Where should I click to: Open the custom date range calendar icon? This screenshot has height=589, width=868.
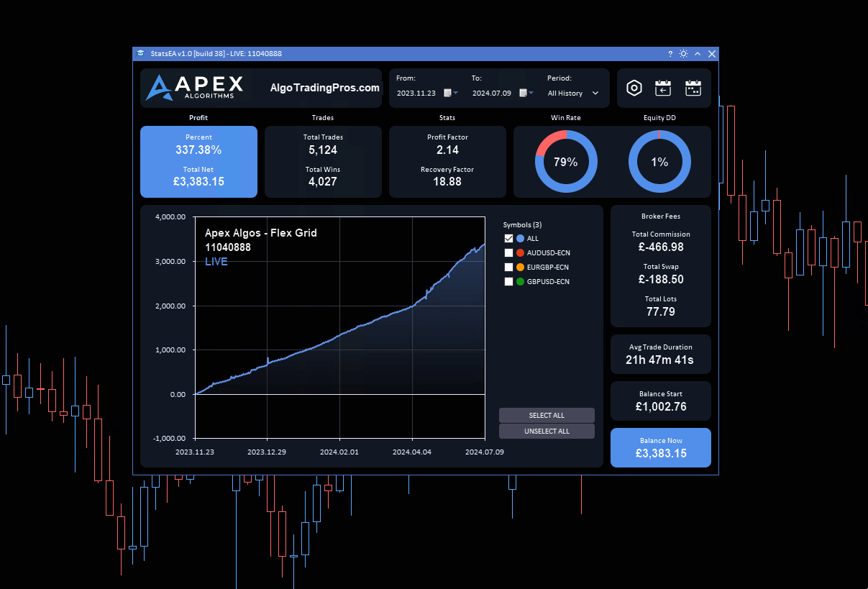(x=693, y=88)
